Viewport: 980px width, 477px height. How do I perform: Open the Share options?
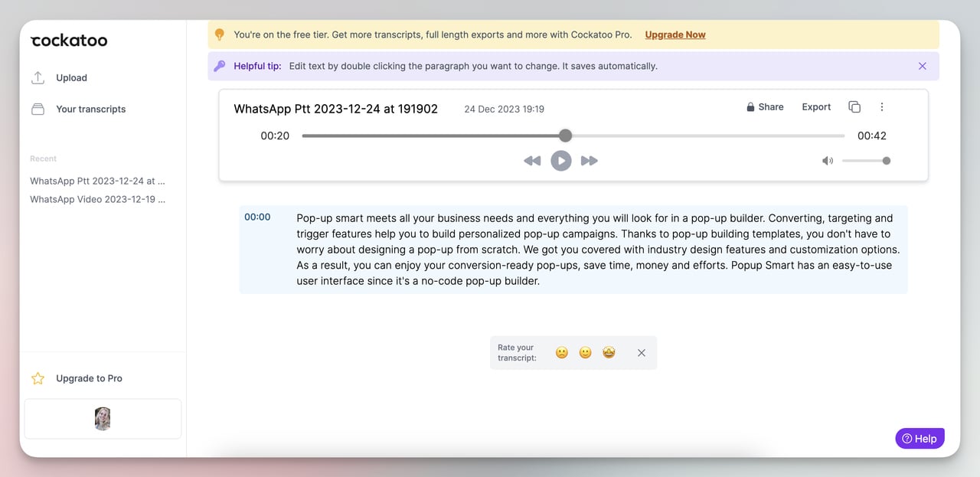point(770,106)
